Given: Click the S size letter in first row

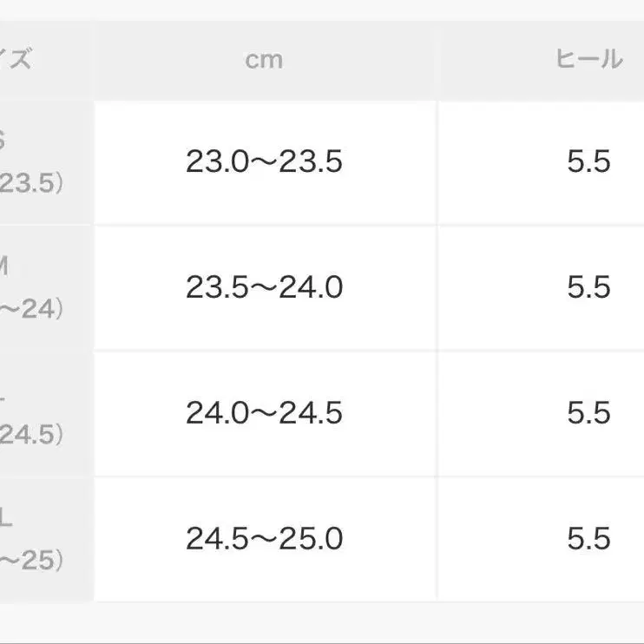Looking at the screenshot, I should click(3, 141).
